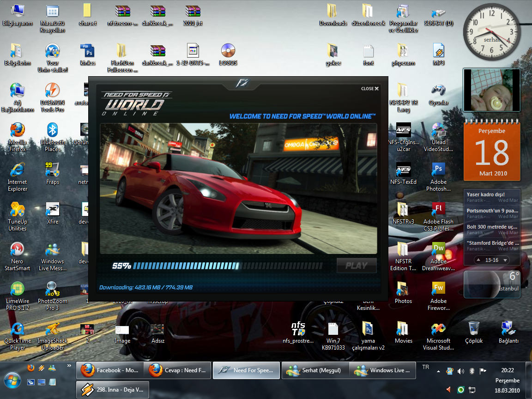The width and height of the screenshot is (532, 399).
Task: Open the Bilgisayarım desktop icon
Action: pos(17,15)
